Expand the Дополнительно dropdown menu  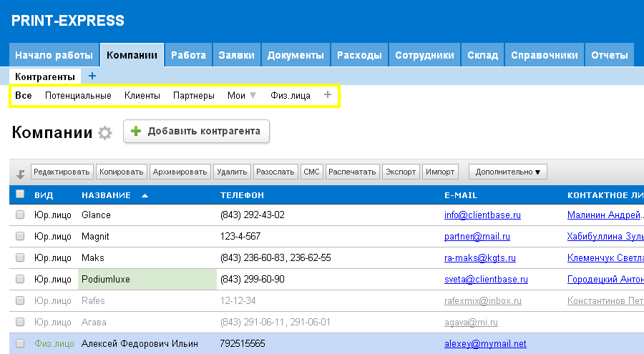click(x=507, y=172)
